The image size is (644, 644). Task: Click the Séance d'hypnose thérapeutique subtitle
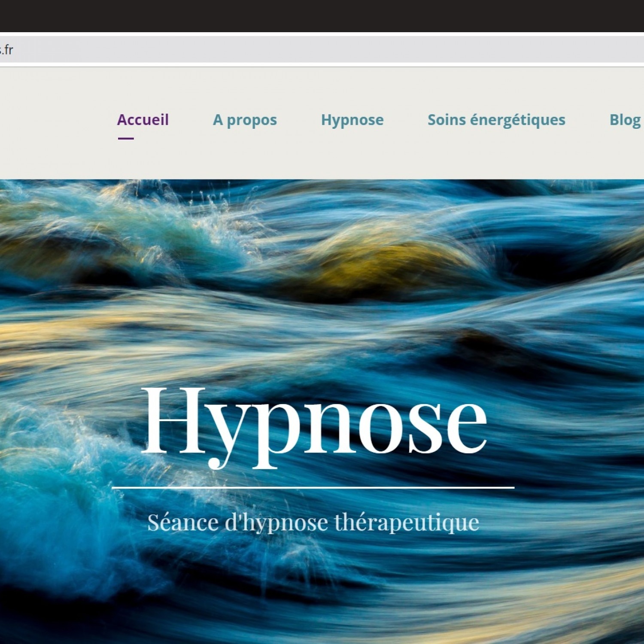(313, 522)
